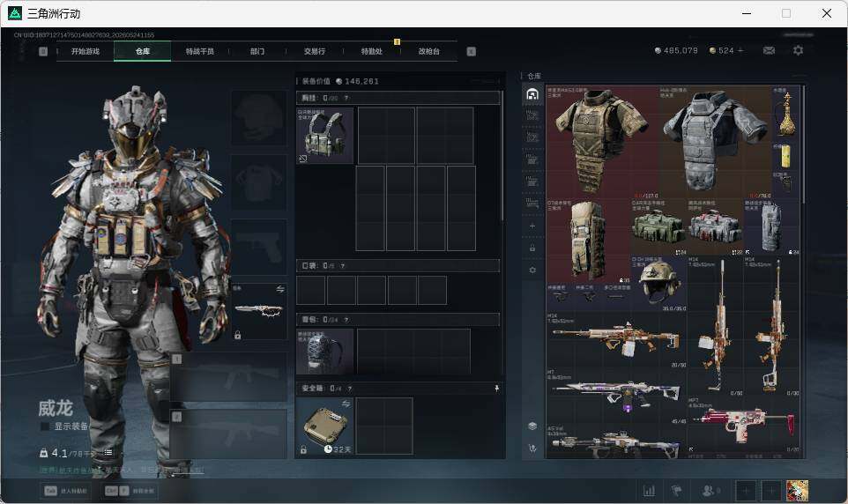Invite teammate using first plus slot

point(745,491)
